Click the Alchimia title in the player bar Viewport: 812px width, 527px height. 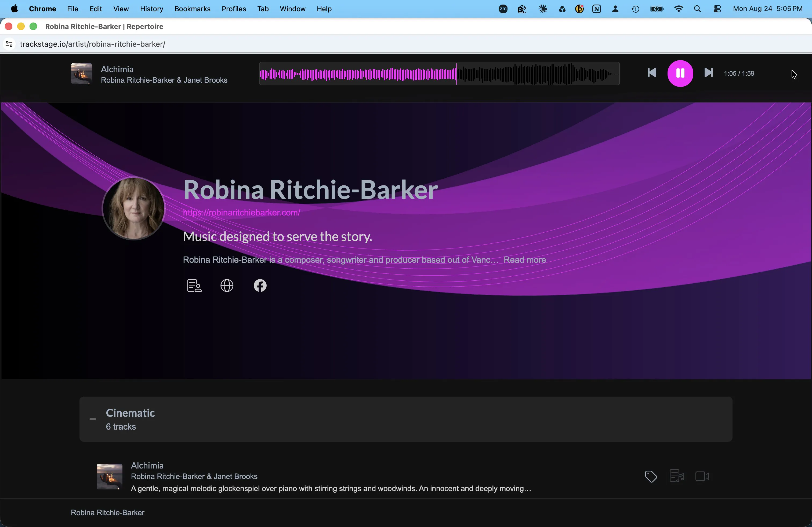click(x=117, y=69)
